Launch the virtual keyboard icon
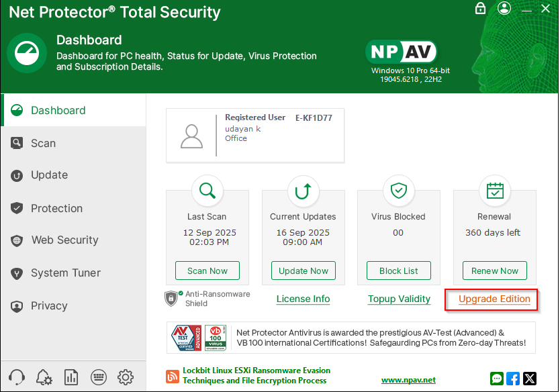This screenshot has height=392, width=560. pyautogui.click(x=98, y=377)
